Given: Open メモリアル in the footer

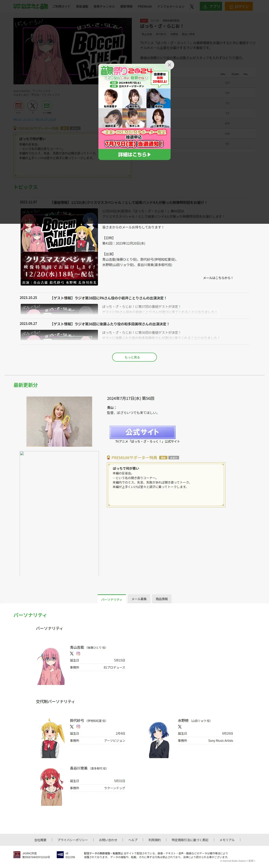Looking at the screenshot, I should coord(227,840).
